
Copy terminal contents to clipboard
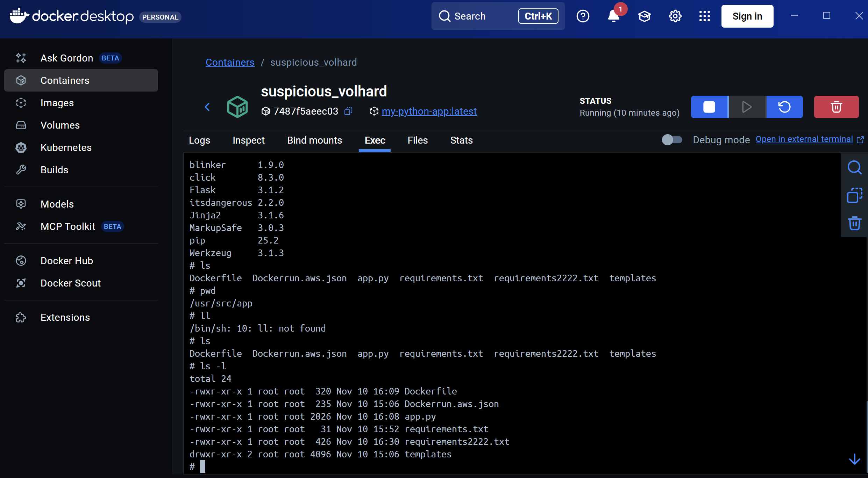click(854, 195)
